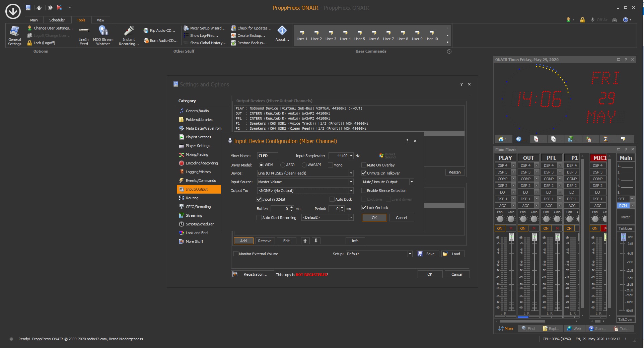Viewport: 644px width, 348px height.
Task: Open the View ribbon tab
Action: pyautogui.click(x=100, y=20)
